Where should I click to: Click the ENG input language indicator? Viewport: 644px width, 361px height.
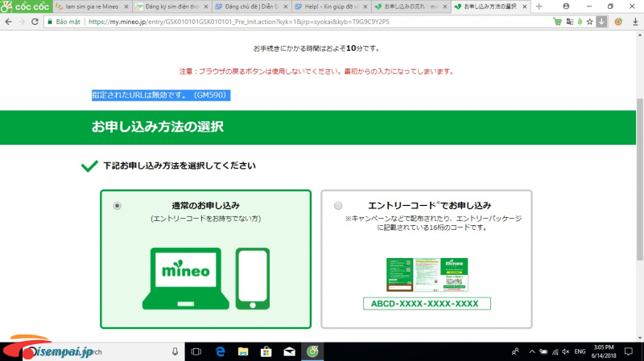[x=580, y=351]
